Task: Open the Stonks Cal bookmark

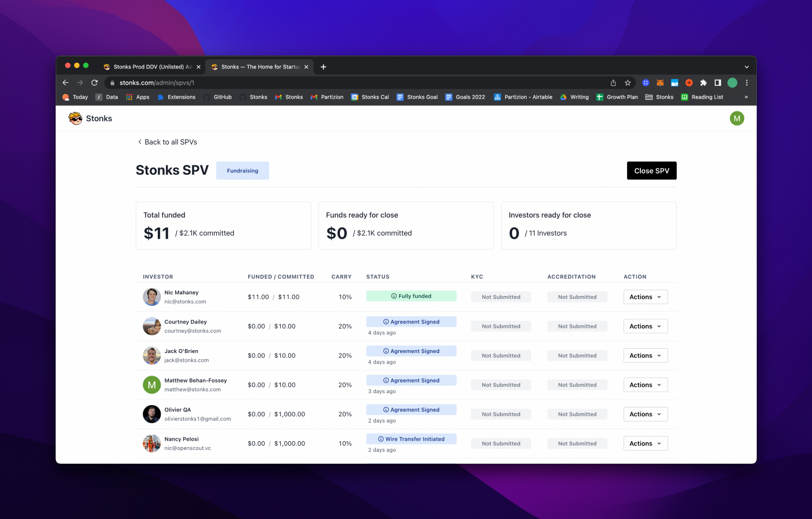Action: (370, 97)
